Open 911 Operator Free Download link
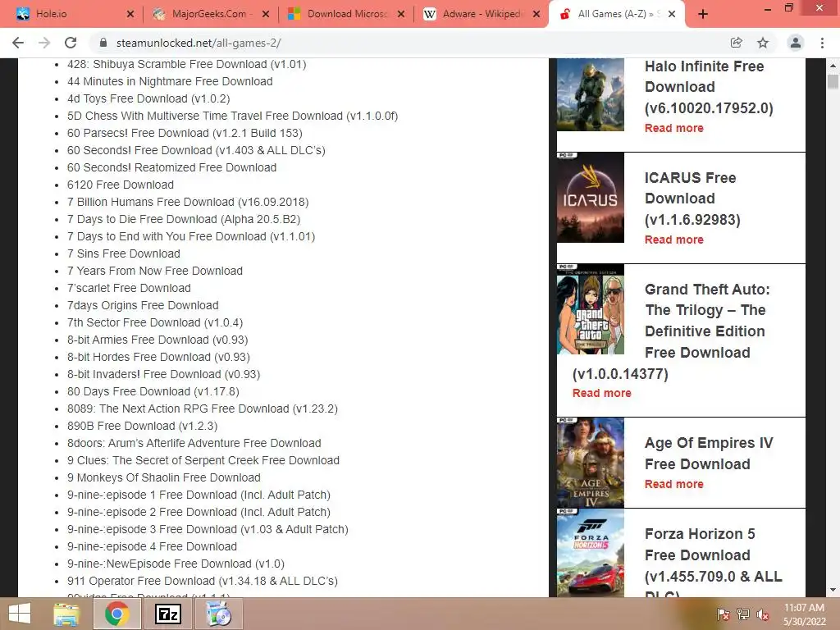Viewport: 840px width, 630px height. [x=203, y=581]
